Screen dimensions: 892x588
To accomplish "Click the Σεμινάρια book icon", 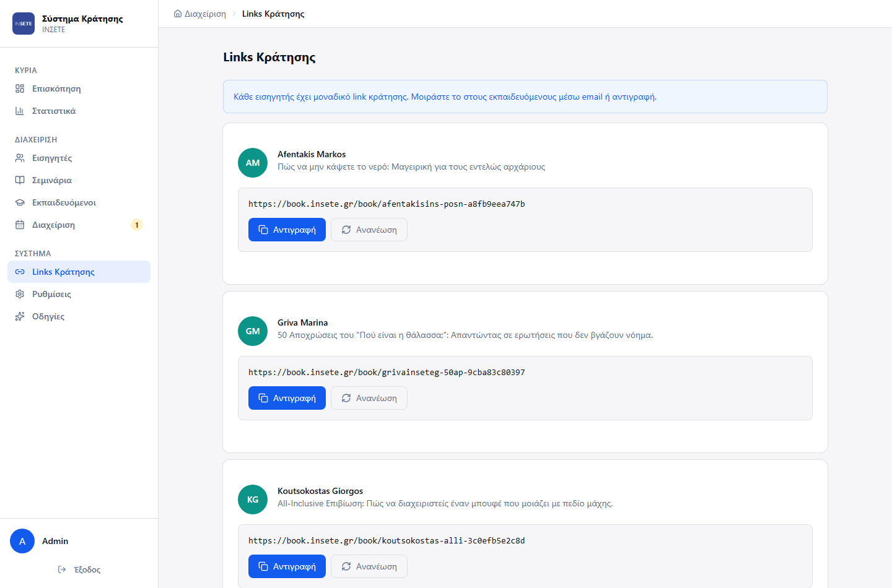I will tap(20, 180).
